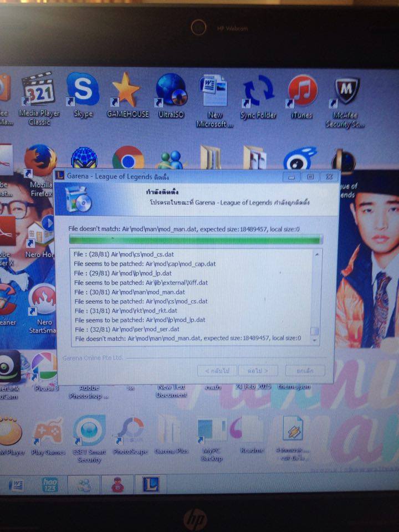Click the Word icon in the taskbar

pyautogui.click(x=16, y=484)
